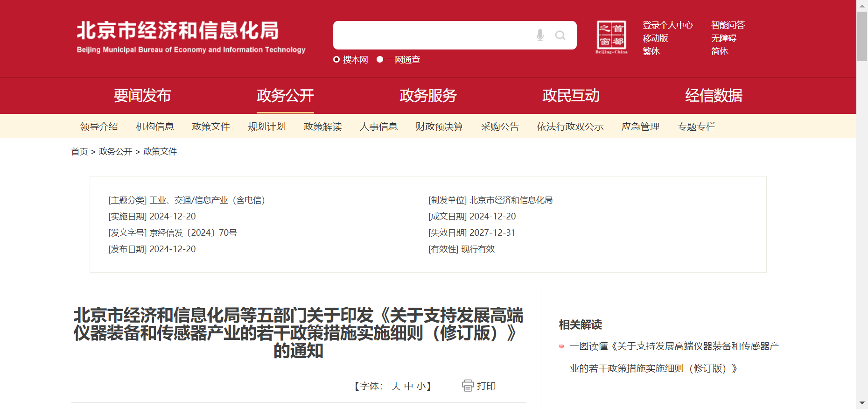
Task: Open the 政务服务 main menu
Action: click(428, 96)
